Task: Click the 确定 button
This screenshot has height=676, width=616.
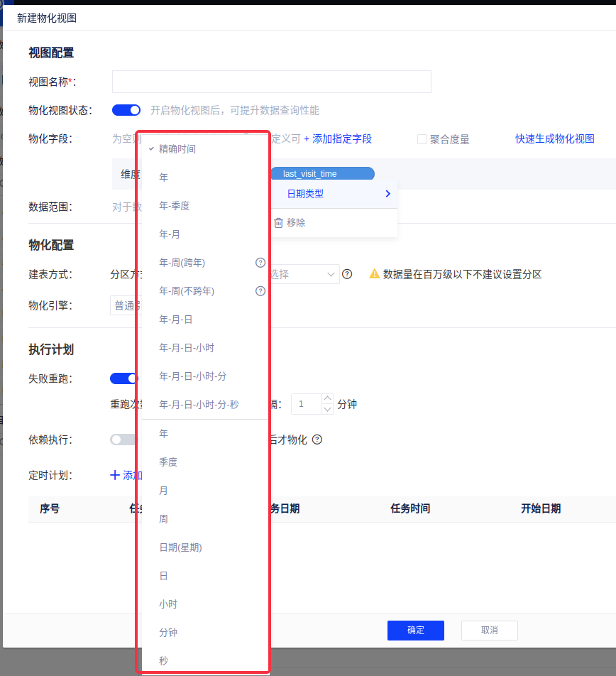Action: coord(415,631)
